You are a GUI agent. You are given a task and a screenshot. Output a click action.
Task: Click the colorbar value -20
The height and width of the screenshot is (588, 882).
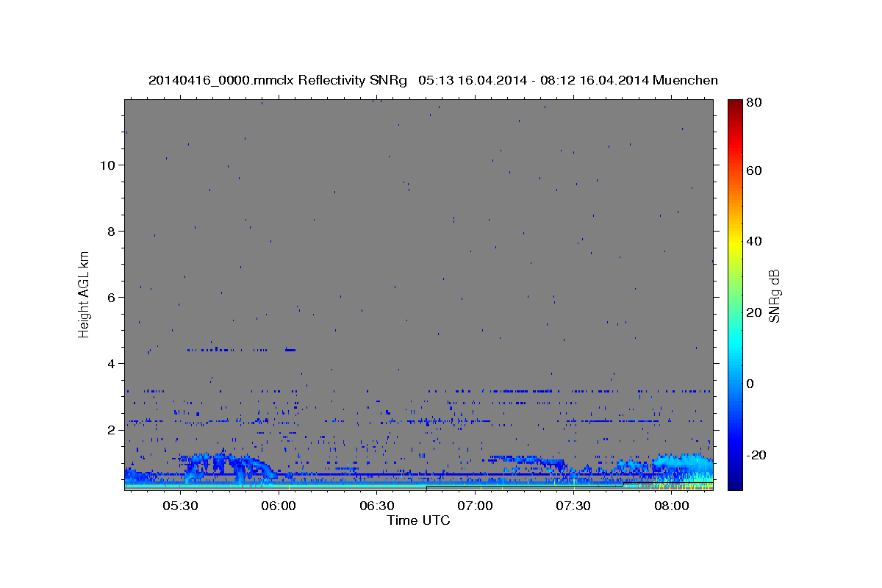click(756, 455)
